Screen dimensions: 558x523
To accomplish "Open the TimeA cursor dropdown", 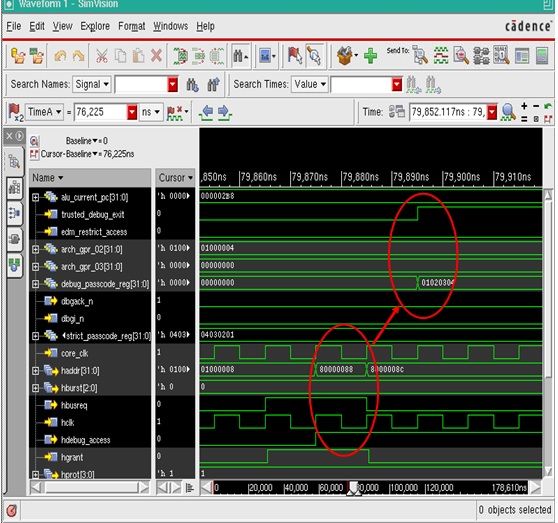I will 44,112.
